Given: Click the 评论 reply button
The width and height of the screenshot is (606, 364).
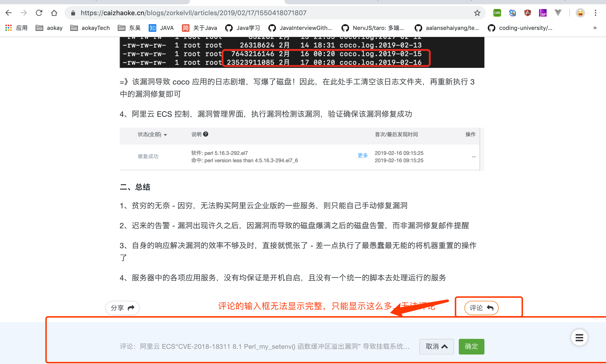Looking at the screenshot, I should [481, 308].
